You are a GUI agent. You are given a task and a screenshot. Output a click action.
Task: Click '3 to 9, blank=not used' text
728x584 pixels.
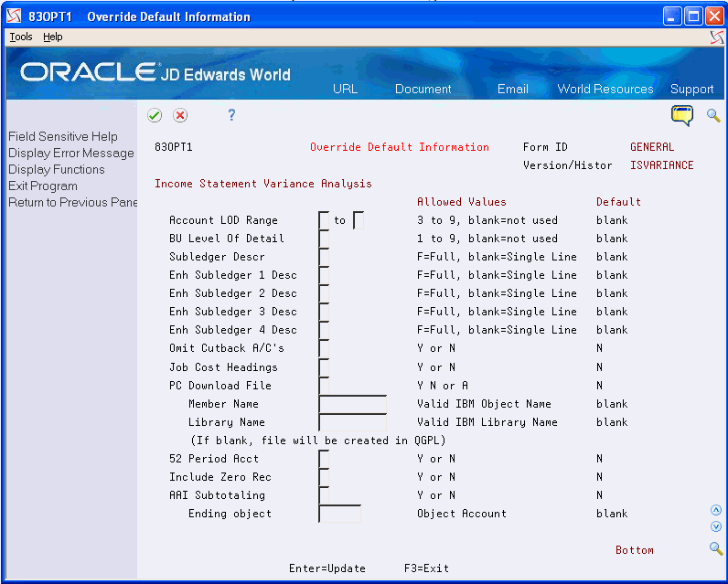(x=487, y=220)
